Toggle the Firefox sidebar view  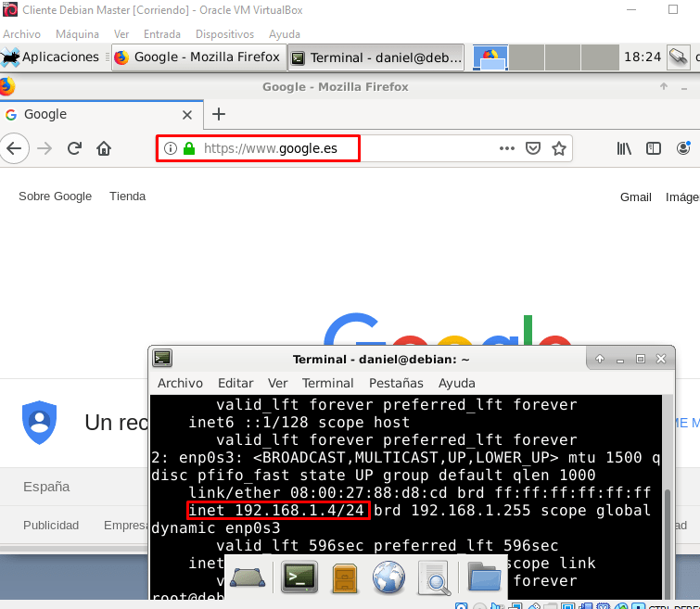click(x=654, y=148)
